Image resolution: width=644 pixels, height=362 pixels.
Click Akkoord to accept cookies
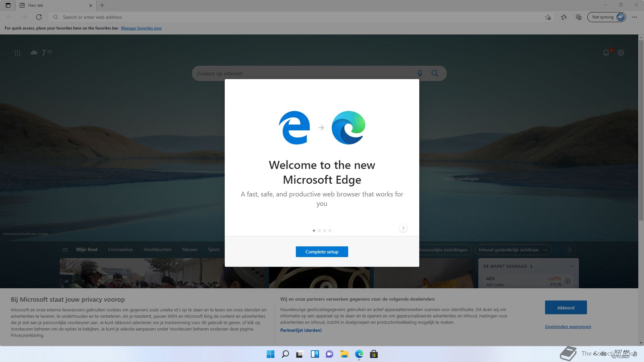pyautogui.click(x=566, y=307)
